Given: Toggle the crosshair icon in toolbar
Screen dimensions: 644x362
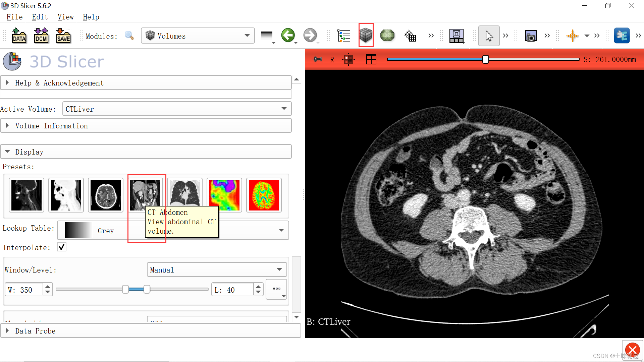Looking at the screenshot, I should coord(572,36).
